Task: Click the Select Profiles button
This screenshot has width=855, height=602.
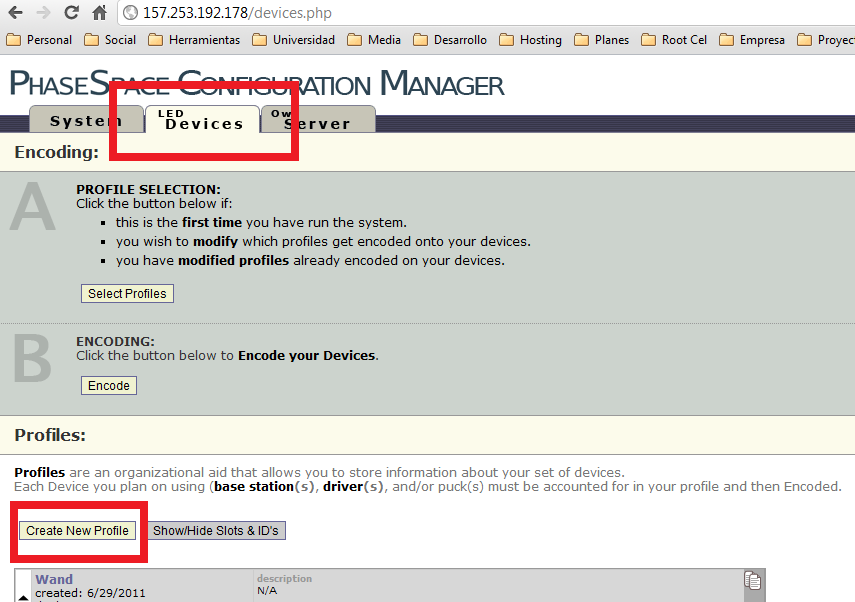Action: pos(127,293)
